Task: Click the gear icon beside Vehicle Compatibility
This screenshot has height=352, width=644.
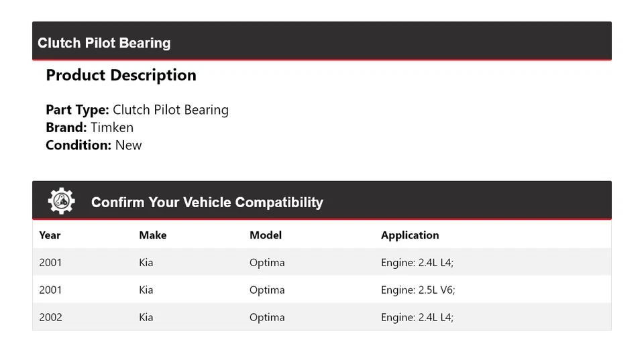Action: (61, 201)
